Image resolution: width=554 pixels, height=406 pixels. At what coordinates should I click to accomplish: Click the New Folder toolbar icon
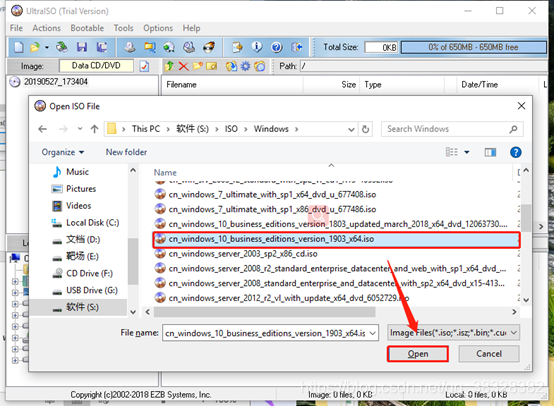point(198,66)
